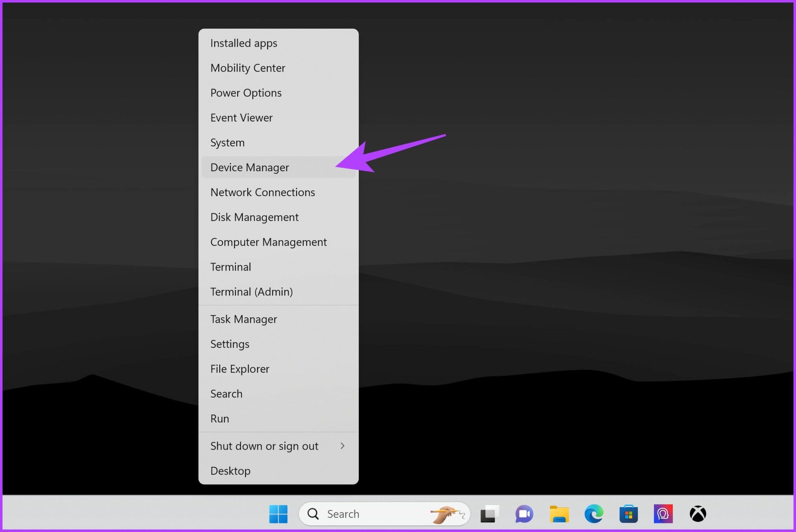Screen dimensions: 796x532
Task: Open Task Manager from the menu
Action: coord(278,319)
